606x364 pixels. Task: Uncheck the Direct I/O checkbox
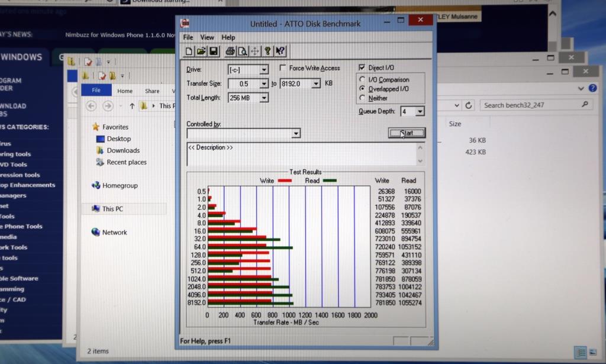(x=362, y=68)
